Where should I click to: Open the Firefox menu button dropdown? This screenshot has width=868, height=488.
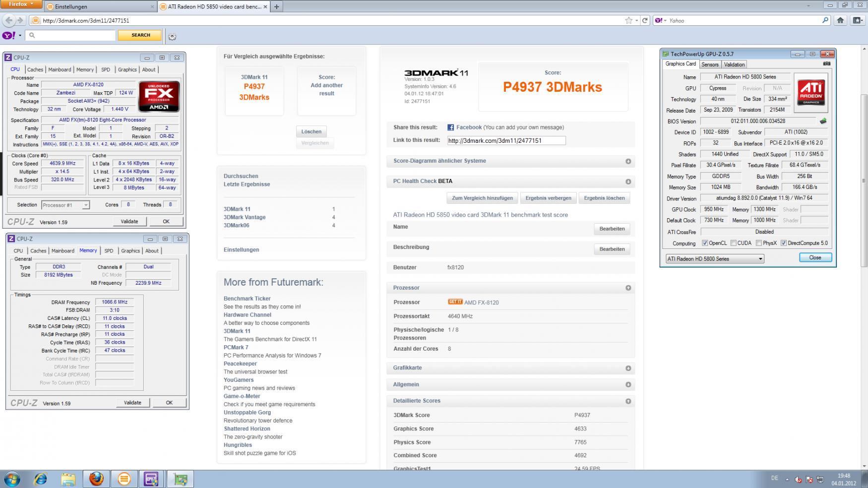(22, 4)
